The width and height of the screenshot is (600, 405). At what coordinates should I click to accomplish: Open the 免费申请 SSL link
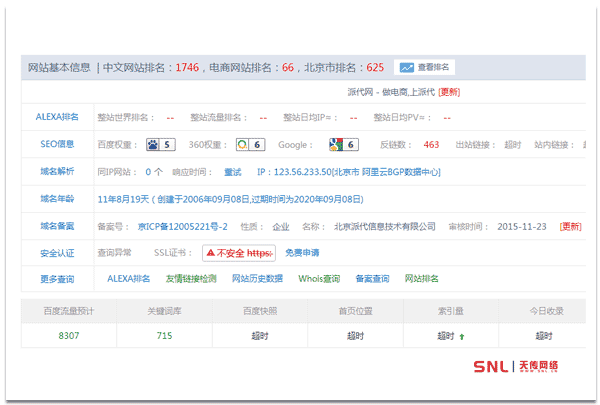302,253
